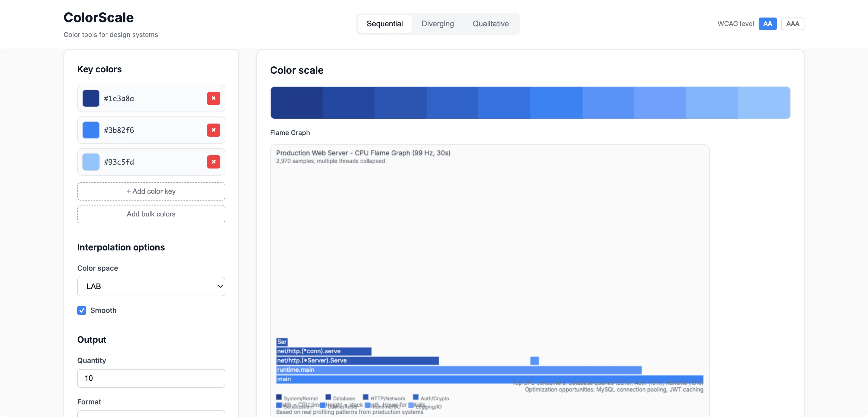The image size is (868, 417).
Task: Uncheck the Smooth checkbox
Action: [x=82, y=310]
